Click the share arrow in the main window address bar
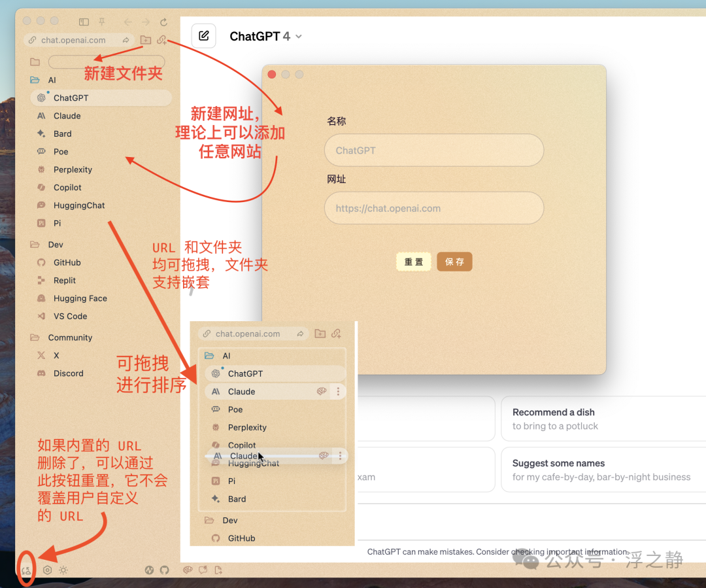Screen dimensions: 706x588 tap(126, 40)
